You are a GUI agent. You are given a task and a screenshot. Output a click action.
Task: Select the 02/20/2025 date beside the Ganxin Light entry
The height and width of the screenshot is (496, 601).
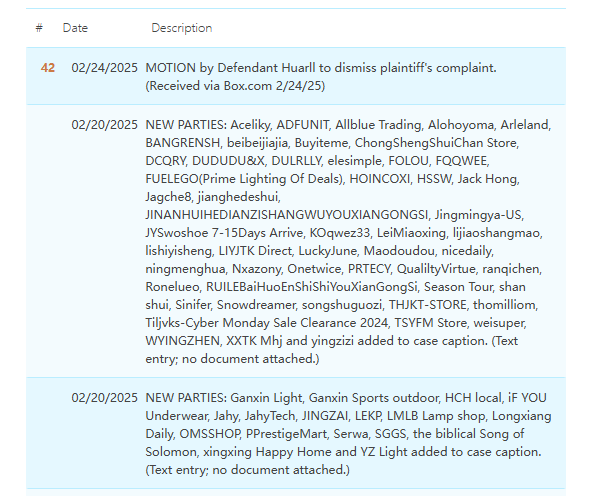pyautogui.click(x=104, y=397)
